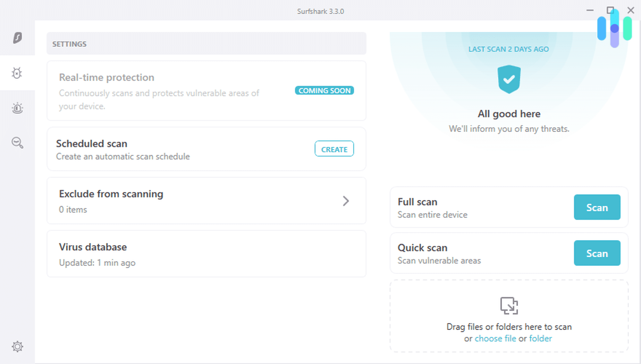Run a Quick scan of vulnerable areas
The height and width of the screenshot is (364, 641).
597,253
